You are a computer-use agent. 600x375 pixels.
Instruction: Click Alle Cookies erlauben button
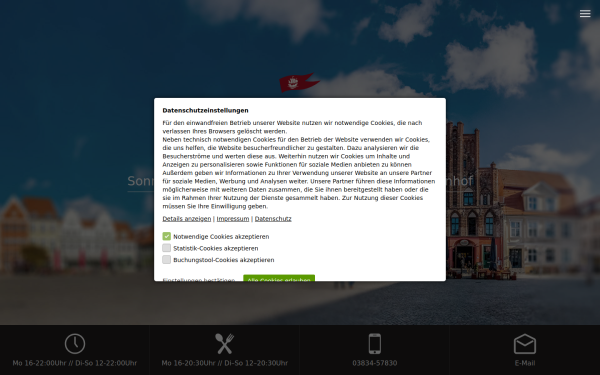[x=279, y=278]
